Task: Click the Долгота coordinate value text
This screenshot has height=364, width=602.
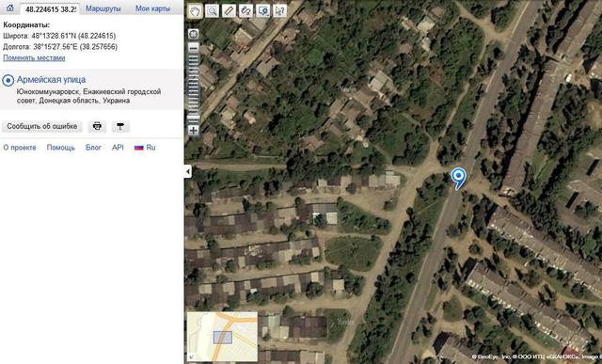Action: click(x=60, y=47)
